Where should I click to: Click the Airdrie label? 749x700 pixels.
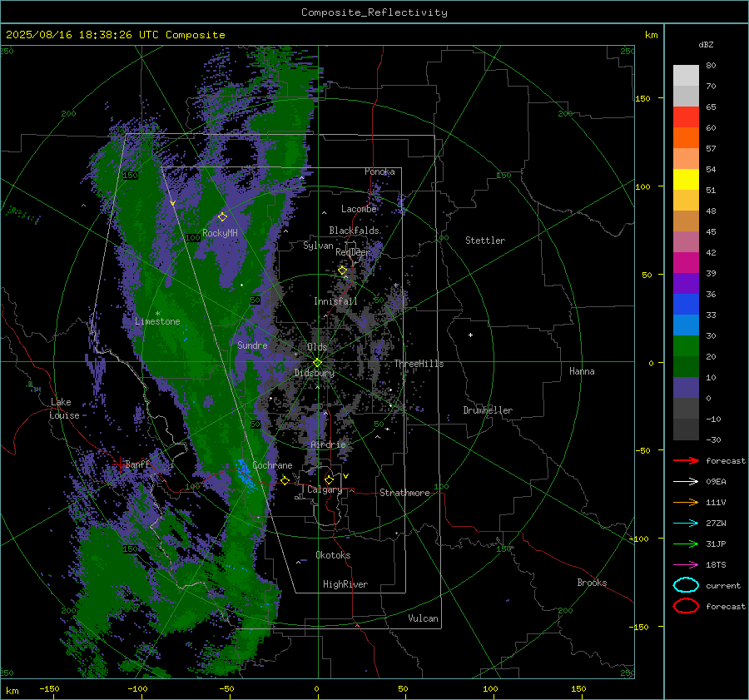click(328, 444)
